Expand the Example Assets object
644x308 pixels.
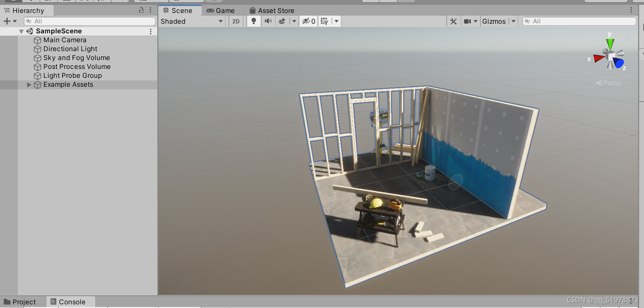29,85
